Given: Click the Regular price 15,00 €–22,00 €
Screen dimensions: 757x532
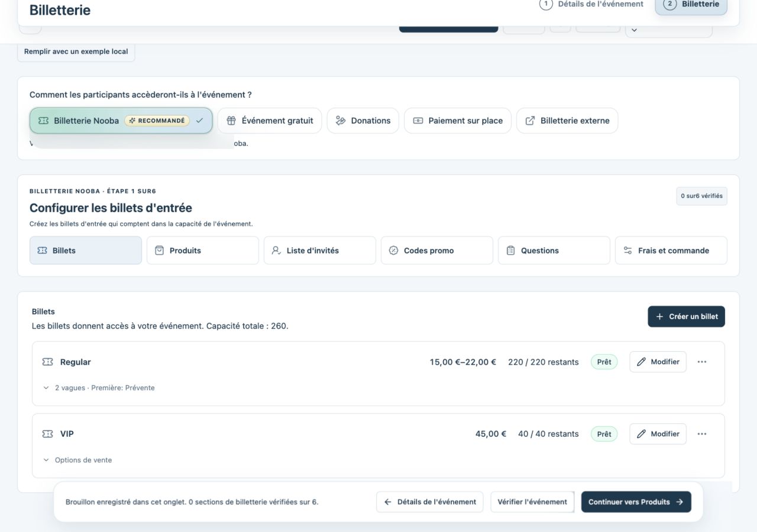Looking at the screenshot, I should coord(463,362).
